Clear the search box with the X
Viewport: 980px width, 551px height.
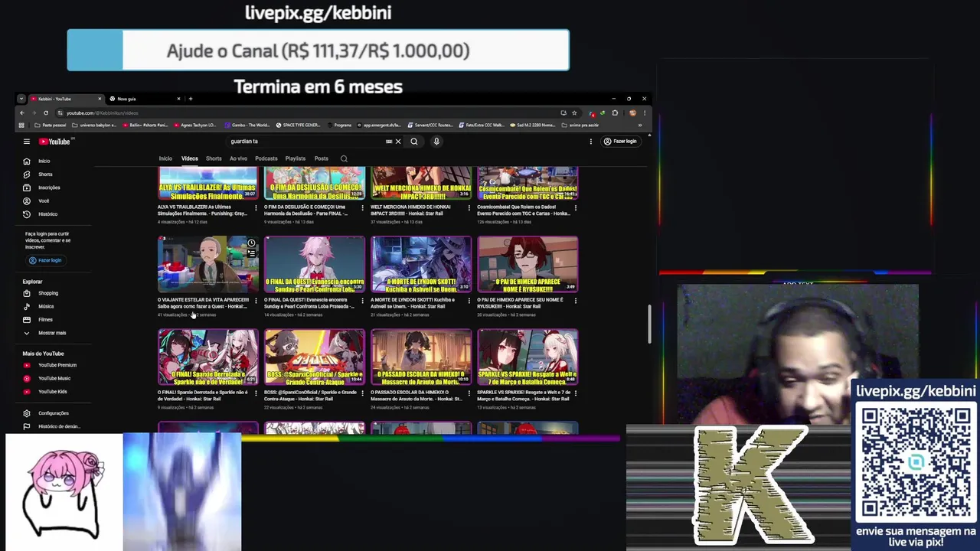pyautogui.click(x=398, y=142)
